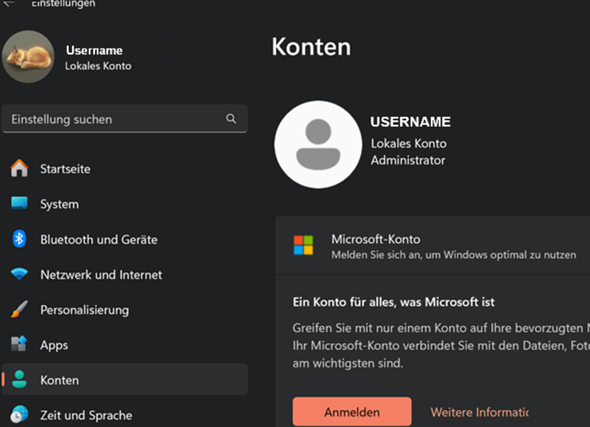Click the fox profile picture in sidebar
This screenshot has height=427, width=590.
pos(28,57)
